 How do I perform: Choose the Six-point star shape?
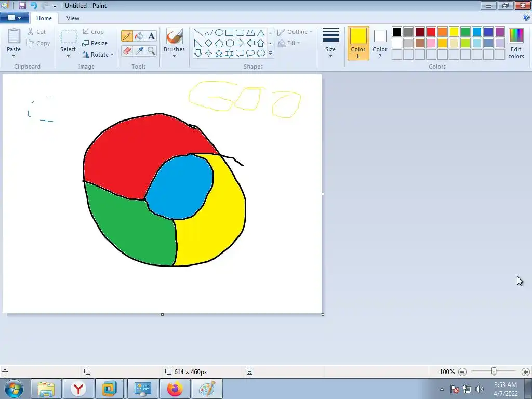click(x=229, y=54)
